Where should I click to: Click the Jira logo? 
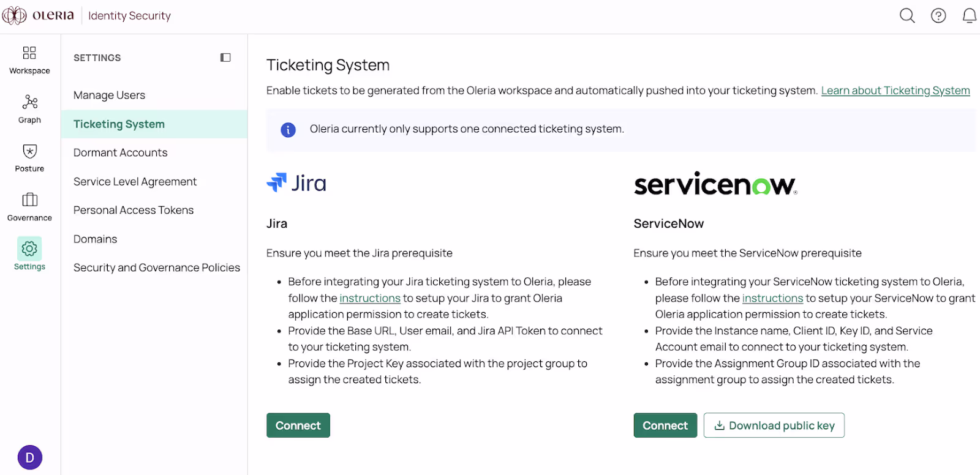296,182
